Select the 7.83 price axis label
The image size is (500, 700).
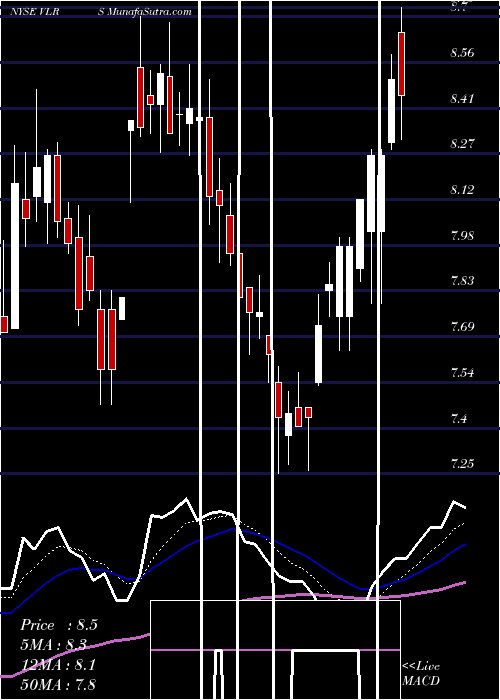point(462,281)
